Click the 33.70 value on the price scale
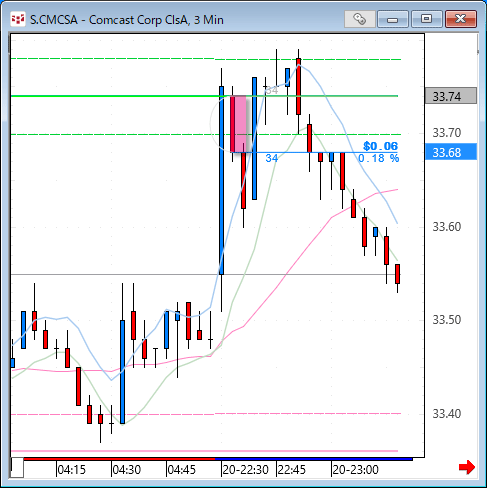The width and height of the screenshot is (487, 488). (447, 133)
